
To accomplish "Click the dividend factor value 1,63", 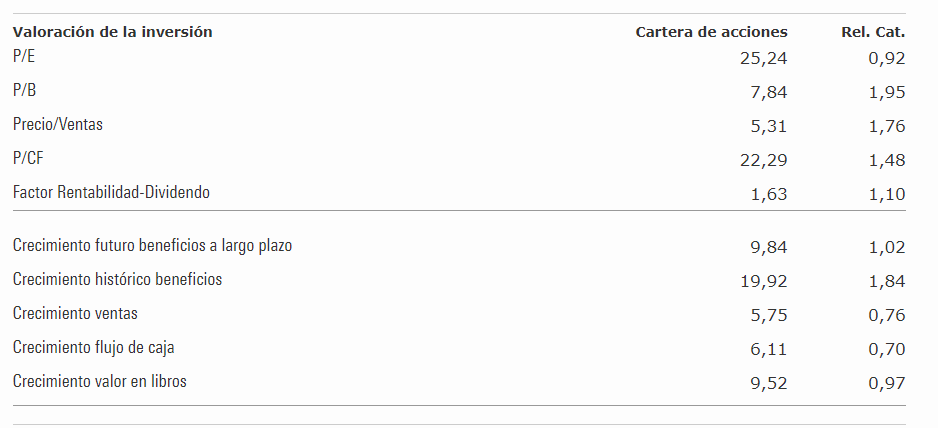I will (x=768, y=193).
